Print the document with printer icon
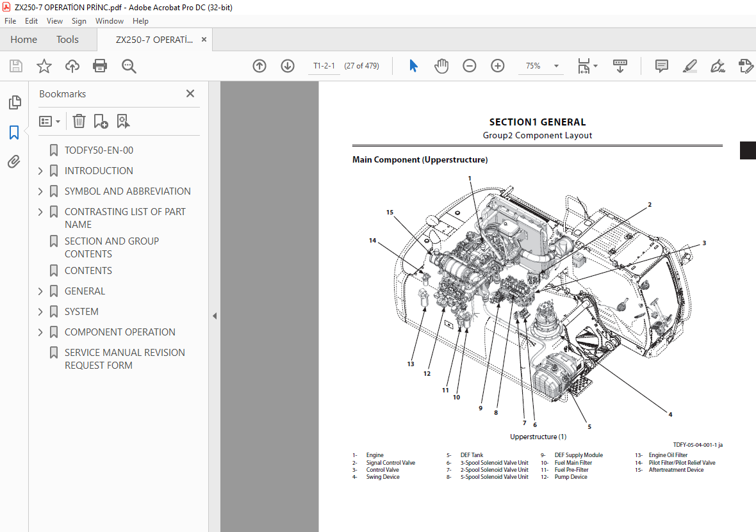The height and width of the screenshot is (532, 756). point(100,66)
